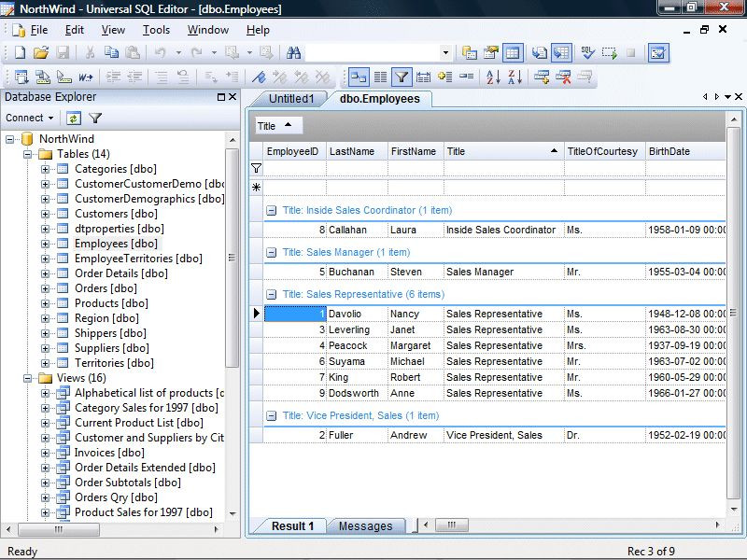Sort by the BirthDate column header
Screen dimensions: 747x560
(685, 151)
